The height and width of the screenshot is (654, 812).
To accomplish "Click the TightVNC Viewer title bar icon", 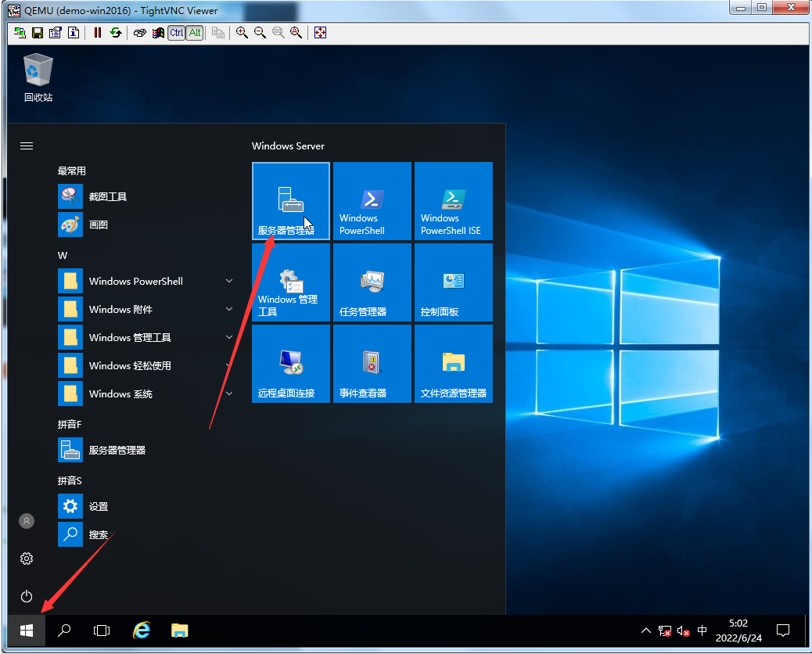I will click(x=14, y=10).
